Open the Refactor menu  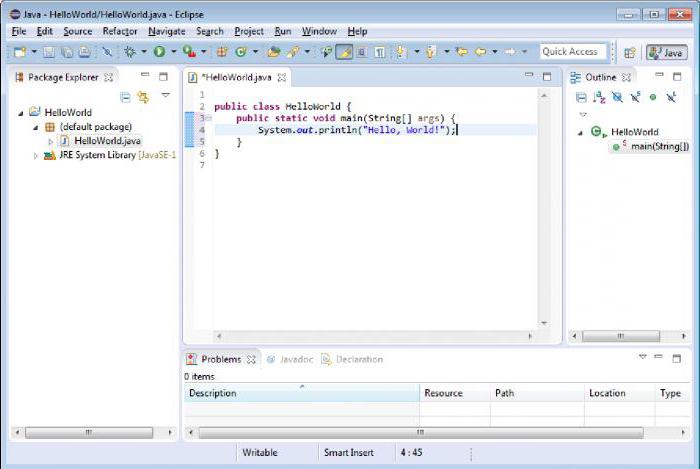[x=119, y=31]
